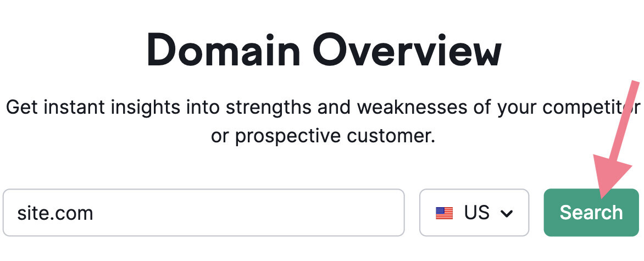Click the "or prospective customer." text line

[323, 136]
